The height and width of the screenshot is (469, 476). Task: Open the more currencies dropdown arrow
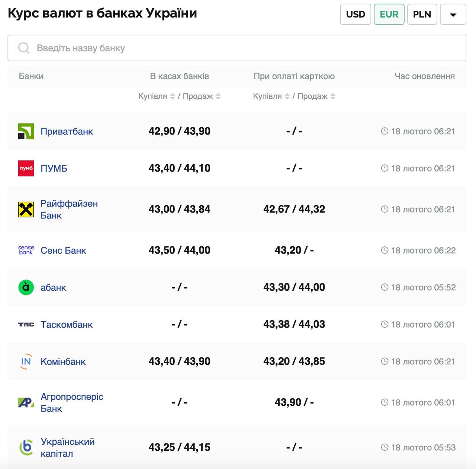(453, 15)
